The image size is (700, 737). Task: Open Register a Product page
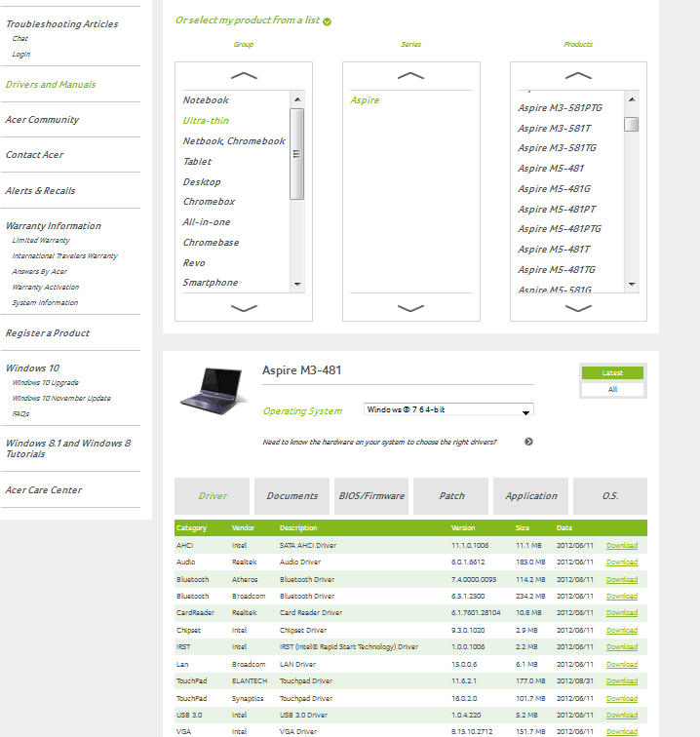[48, 333]
